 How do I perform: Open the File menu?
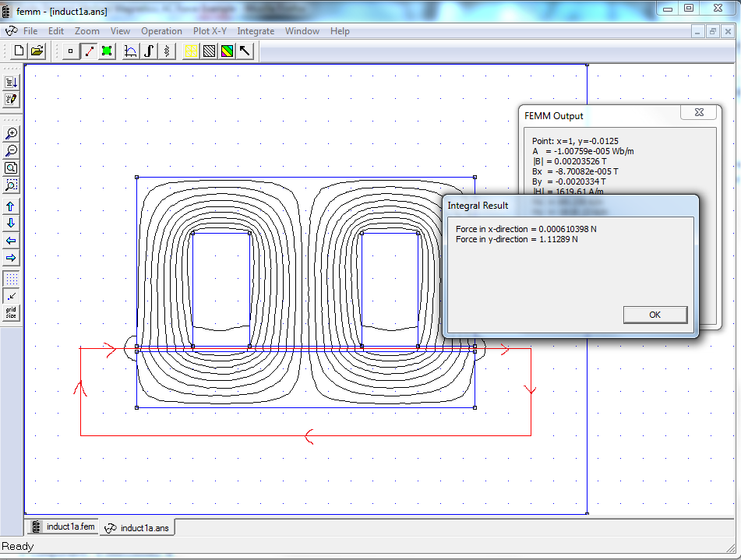(30, 31)
